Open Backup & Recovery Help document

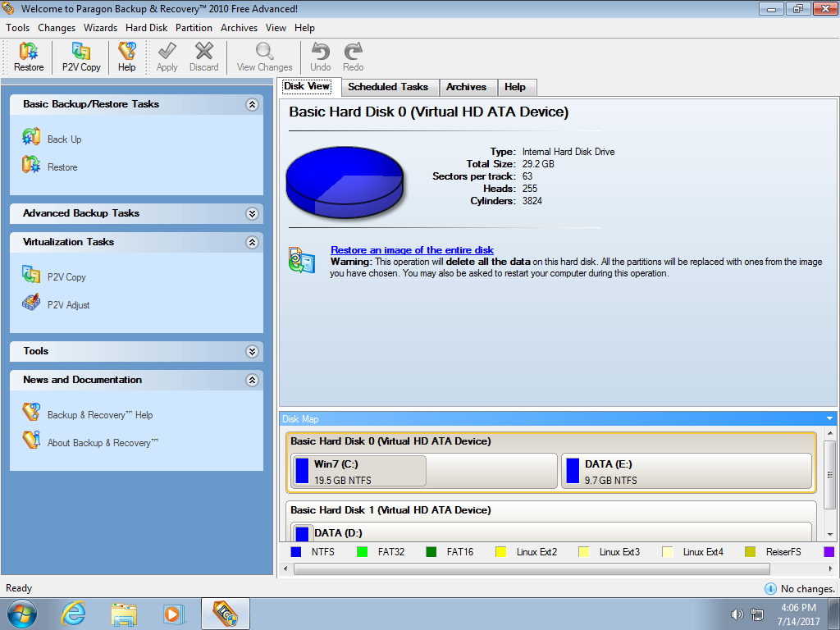pyautogui.click(x=99, y=415)
